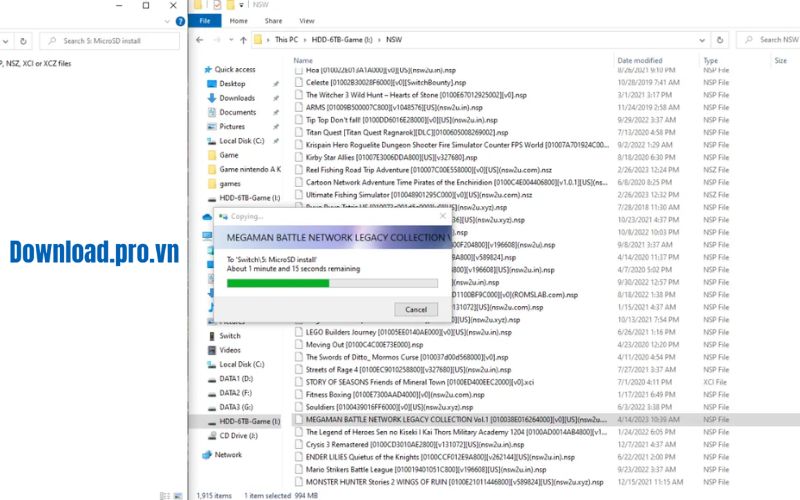This screenshot has height=500, width=800.
Task: Select The Witcher 3 Hearts of Stone file
Action: pos(416,95)
